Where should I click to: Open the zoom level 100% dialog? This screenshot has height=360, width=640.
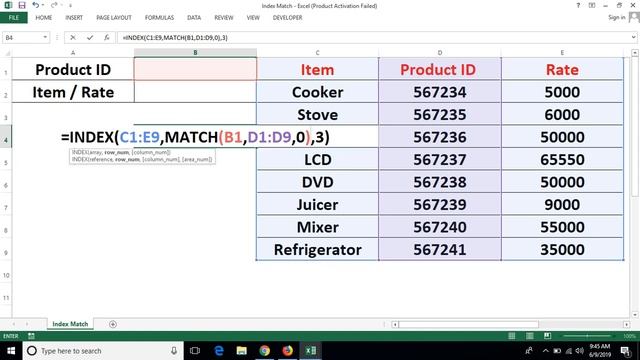[629, 336]
